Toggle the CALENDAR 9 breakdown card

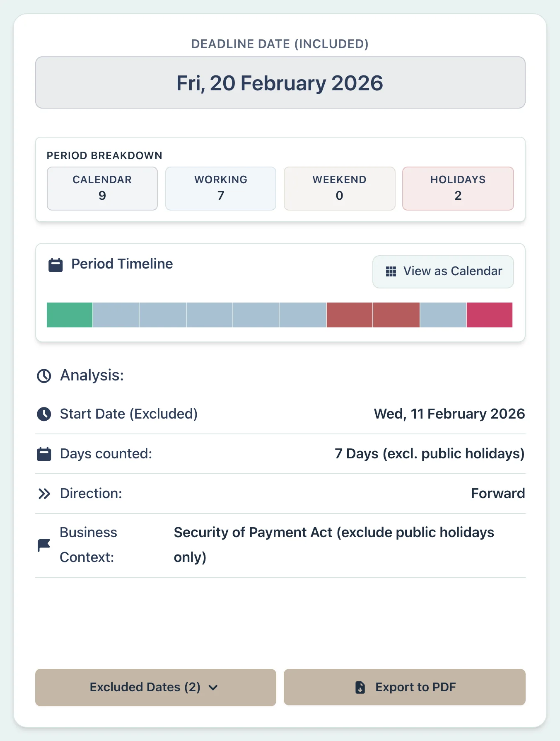tap(102, 188)
